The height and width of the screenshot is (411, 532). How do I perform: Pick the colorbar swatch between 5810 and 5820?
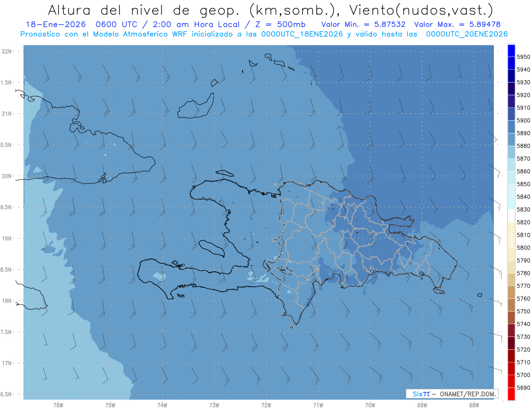pos(511,228)
